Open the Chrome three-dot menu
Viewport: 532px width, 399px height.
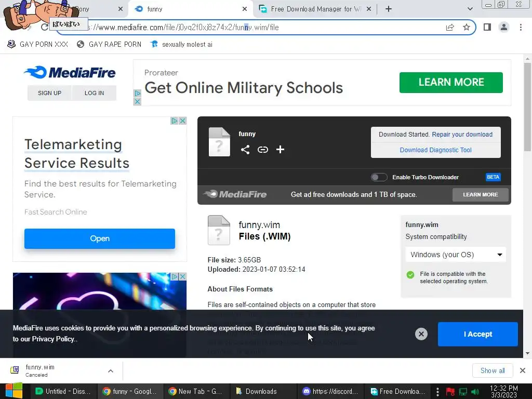tap(521, 27)
